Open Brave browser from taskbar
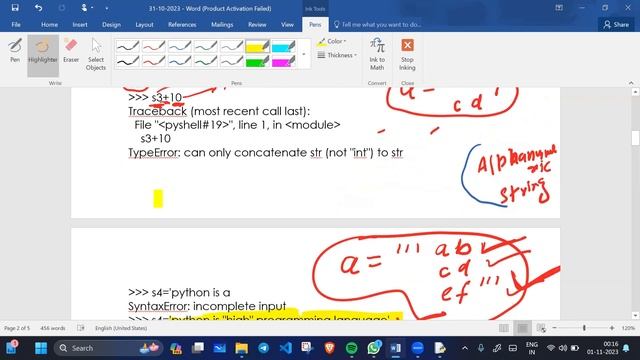This screenshot has height=360, width=640. (x=329, y=348)
